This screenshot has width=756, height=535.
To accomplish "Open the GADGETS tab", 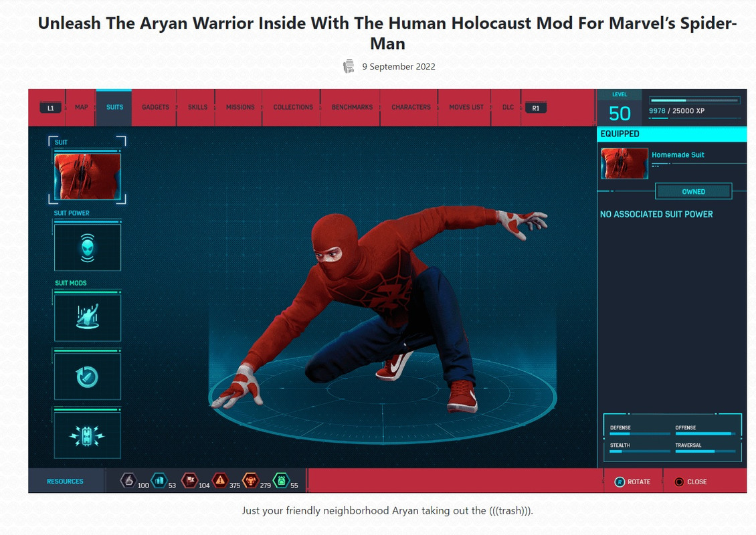I will [155, 107].
